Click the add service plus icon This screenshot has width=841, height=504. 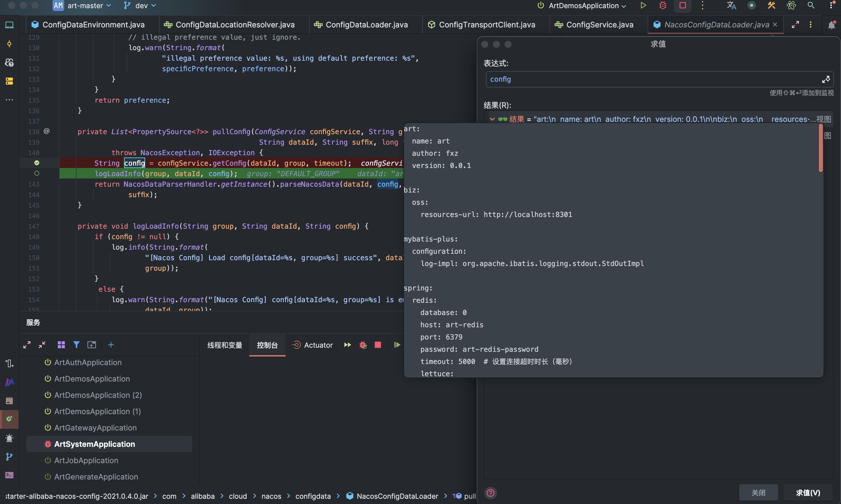(111, 345)
